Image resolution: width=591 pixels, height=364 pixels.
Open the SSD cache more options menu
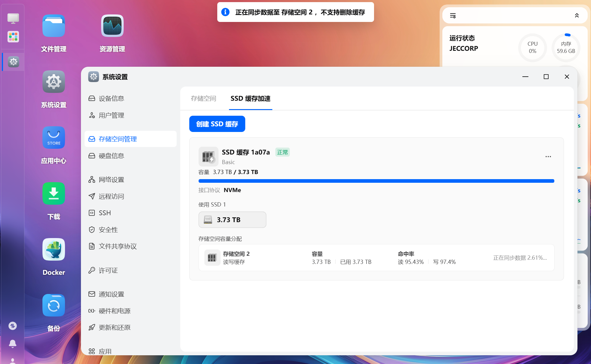tap(548, 157)
